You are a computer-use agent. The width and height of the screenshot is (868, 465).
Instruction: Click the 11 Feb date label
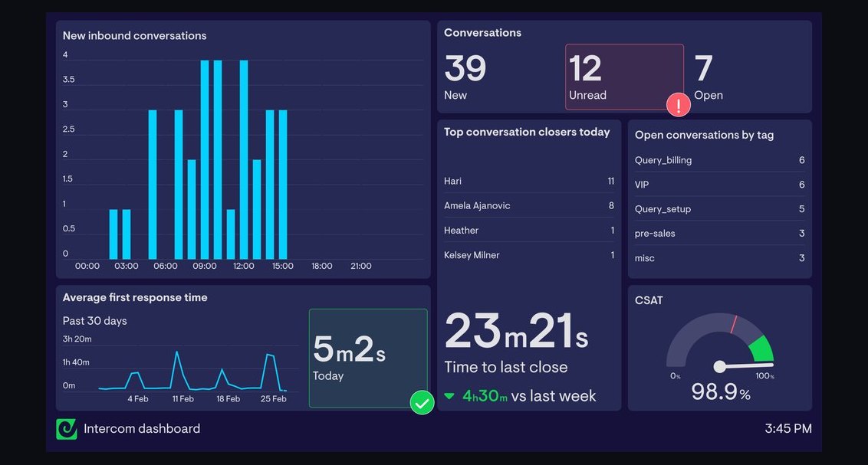tap(182, 398)
